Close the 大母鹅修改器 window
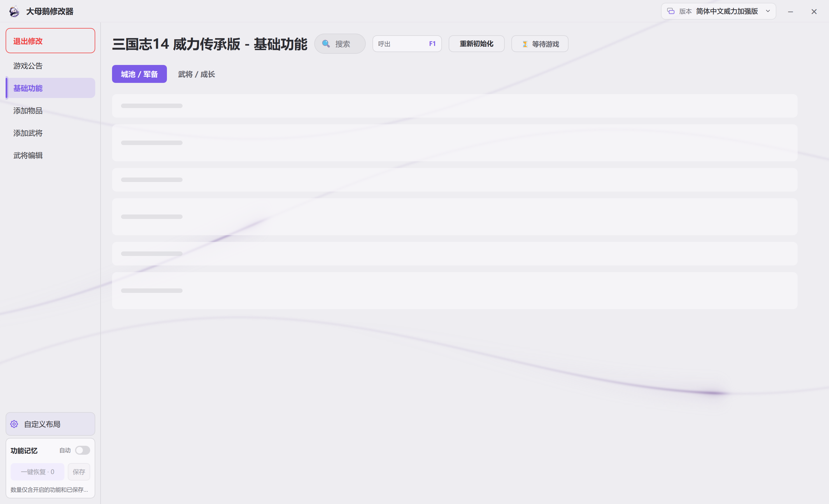Screen dimensions: 829x504 814,11
